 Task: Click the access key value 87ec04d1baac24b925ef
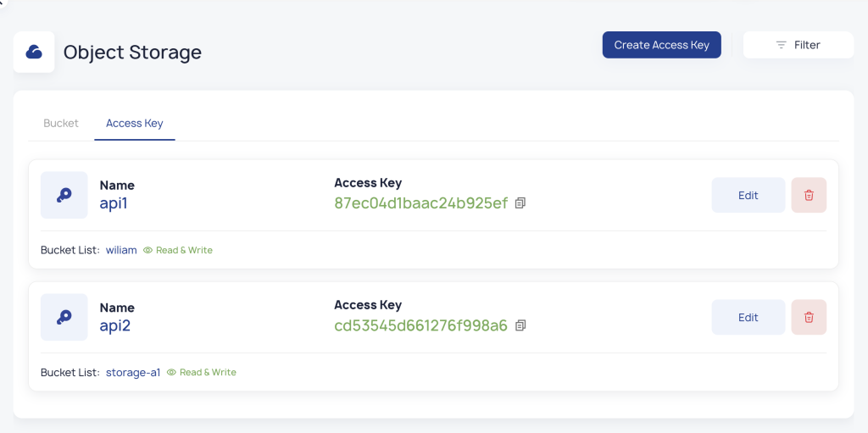(x=421, y=203)
